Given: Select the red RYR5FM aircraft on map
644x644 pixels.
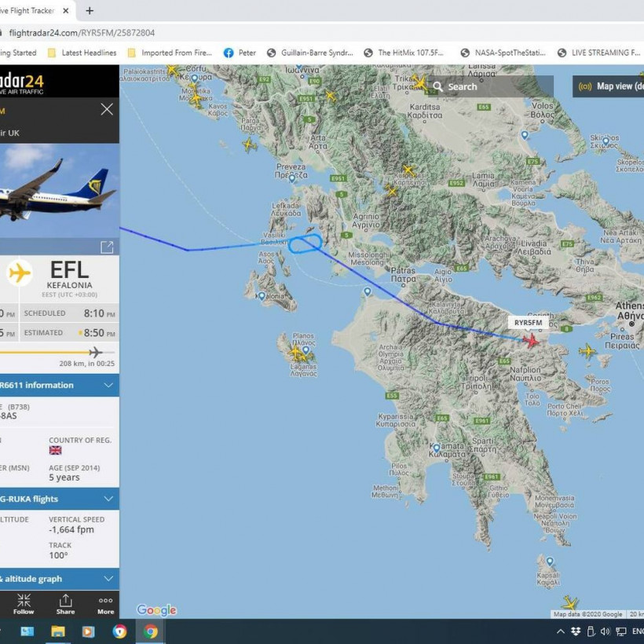Looking at the screenshot, I should tap(531, 341).
